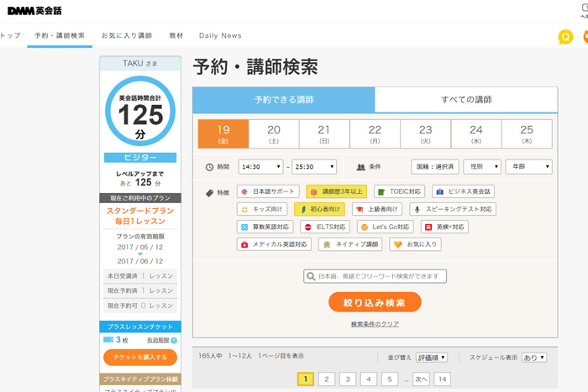This screenshot has width=588, height=392.
Task: Click the tag icon beside 特徴
Action: point(209,192)
